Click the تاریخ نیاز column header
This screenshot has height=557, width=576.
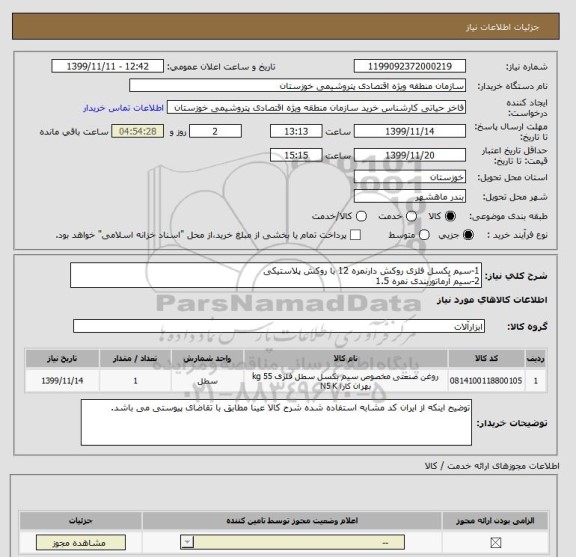coord(62,359)
